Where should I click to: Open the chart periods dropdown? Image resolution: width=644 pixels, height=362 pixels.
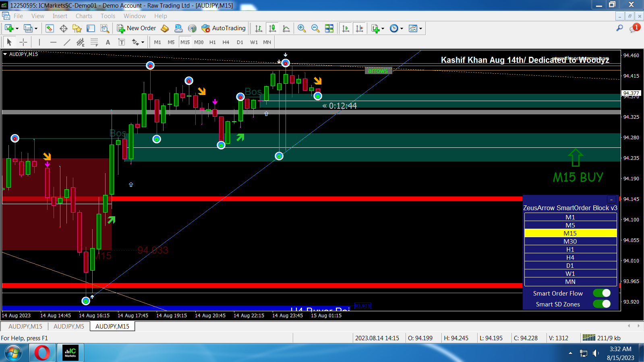(x=402, y=29)
